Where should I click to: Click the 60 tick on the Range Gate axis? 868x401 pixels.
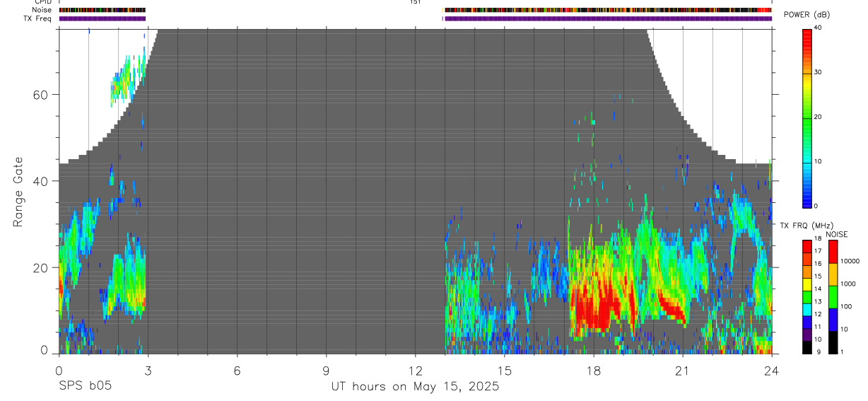pos(39,94)
